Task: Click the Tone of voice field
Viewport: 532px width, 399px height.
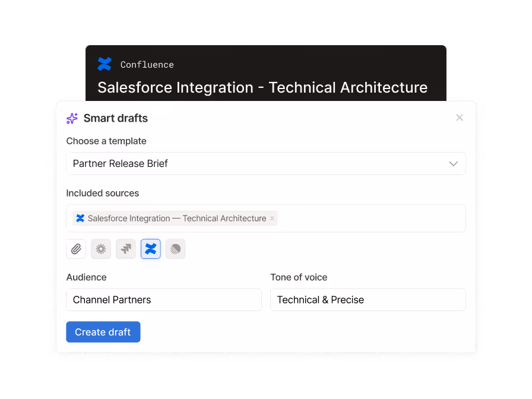Action: [368, 300]
